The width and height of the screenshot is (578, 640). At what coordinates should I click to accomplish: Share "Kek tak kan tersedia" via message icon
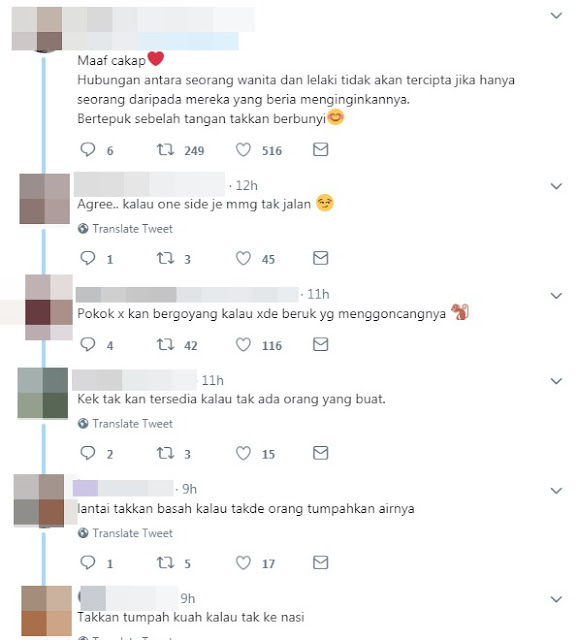coord(320,453)
